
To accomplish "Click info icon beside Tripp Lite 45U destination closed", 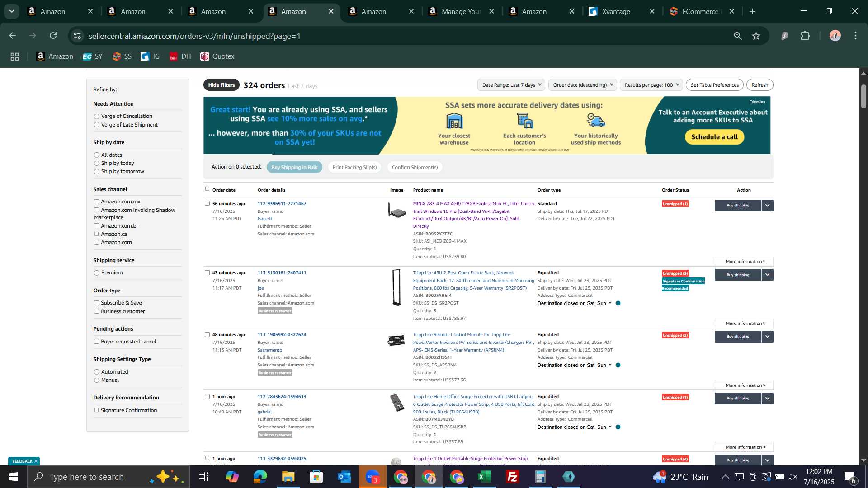I will pyautogui.click(x=618, y=303).
